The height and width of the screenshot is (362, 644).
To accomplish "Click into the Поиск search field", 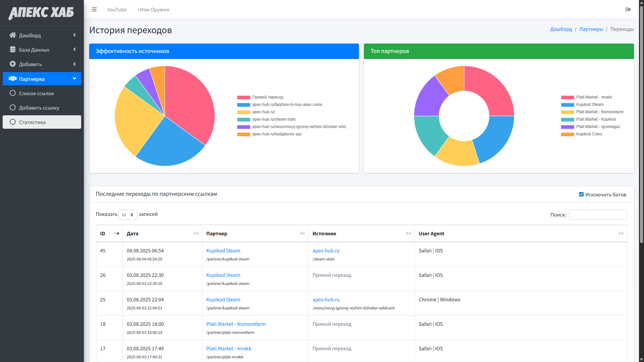I will (x=598, y=215).
